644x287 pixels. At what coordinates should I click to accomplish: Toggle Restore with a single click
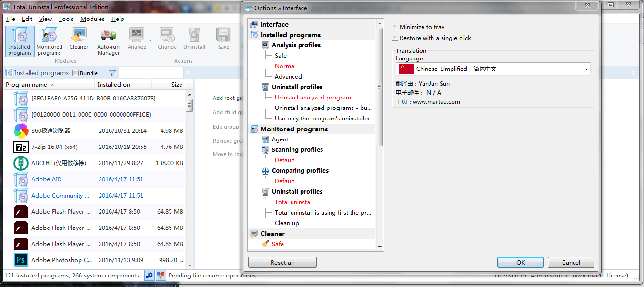[395, 38]
